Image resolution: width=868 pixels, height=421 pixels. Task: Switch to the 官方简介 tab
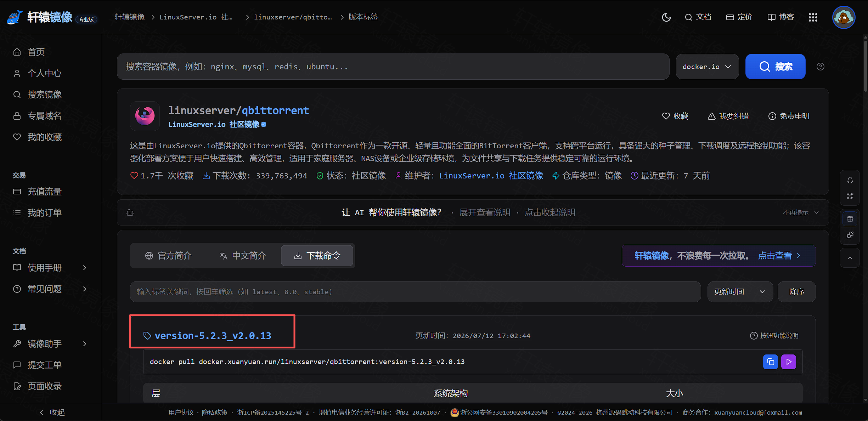point(169,256)
